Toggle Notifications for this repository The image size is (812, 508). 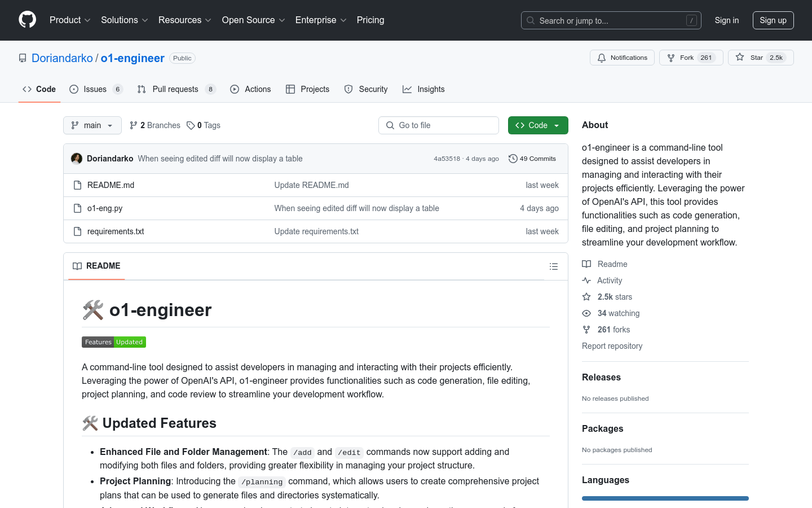(x=622, y=58)
